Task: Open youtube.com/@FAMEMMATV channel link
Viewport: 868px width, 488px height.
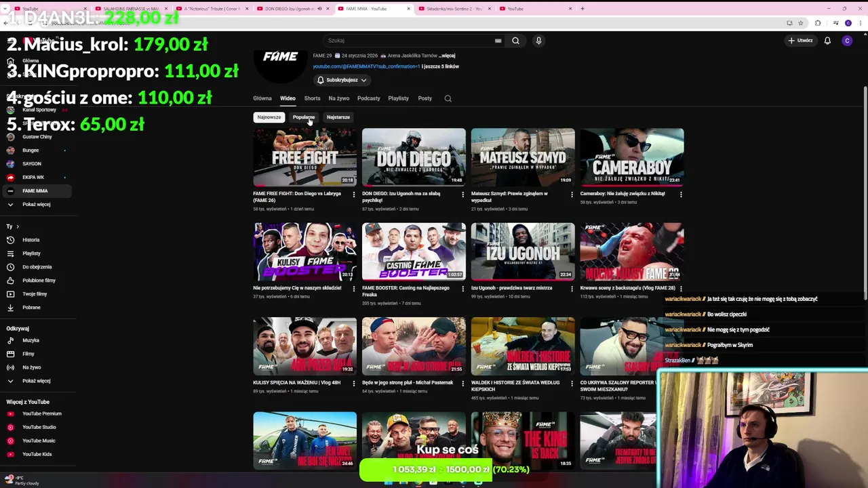Action: (x=366, y=66)
